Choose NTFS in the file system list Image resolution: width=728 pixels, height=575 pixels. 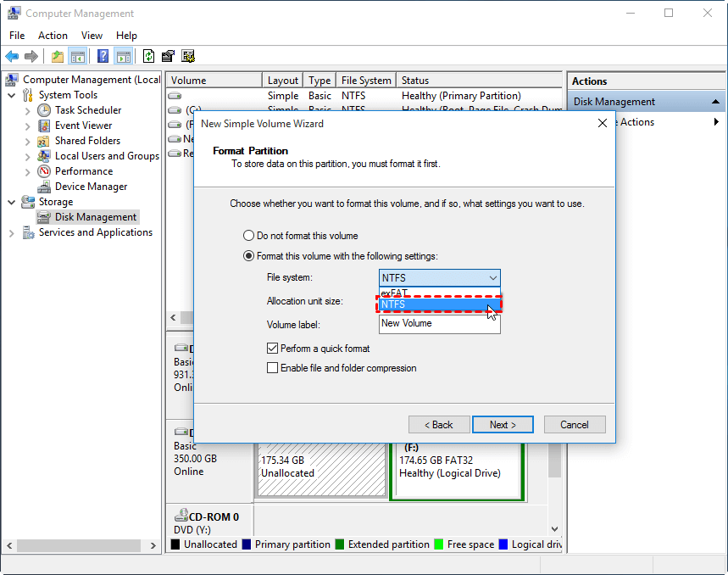tap(440, 304)
